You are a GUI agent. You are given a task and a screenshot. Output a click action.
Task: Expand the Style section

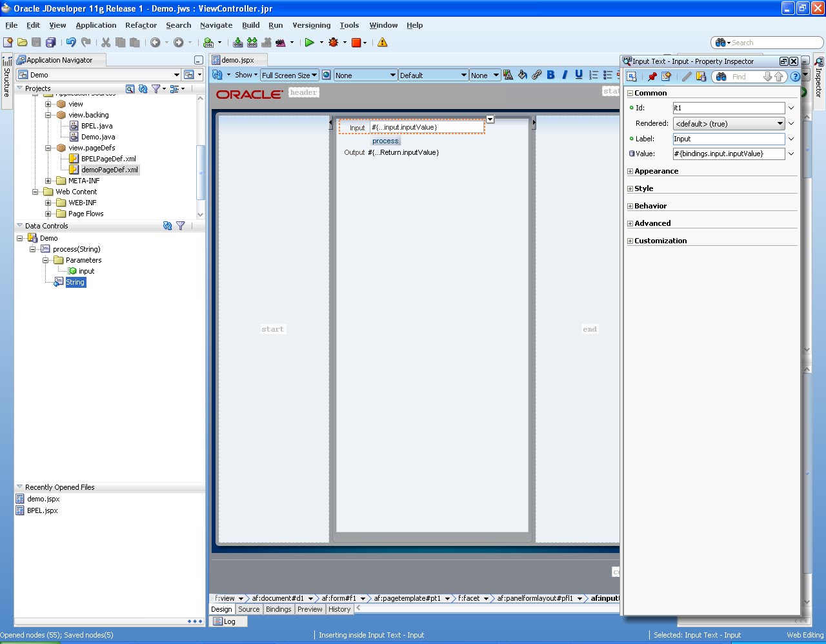pyautogui.click(x=630, y=189)
